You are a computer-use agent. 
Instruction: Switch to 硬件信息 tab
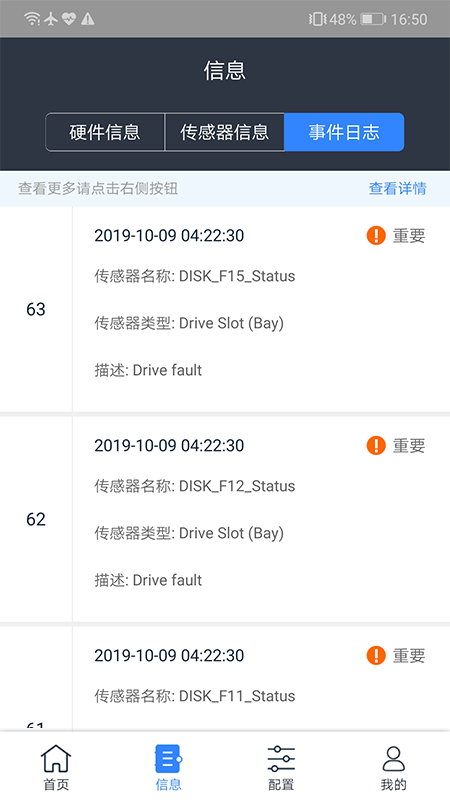pos(105,132)
